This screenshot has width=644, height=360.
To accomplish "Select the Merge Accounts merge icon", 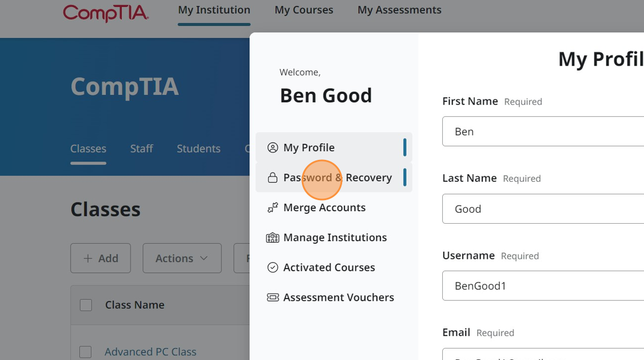I will tap(273, 208).
